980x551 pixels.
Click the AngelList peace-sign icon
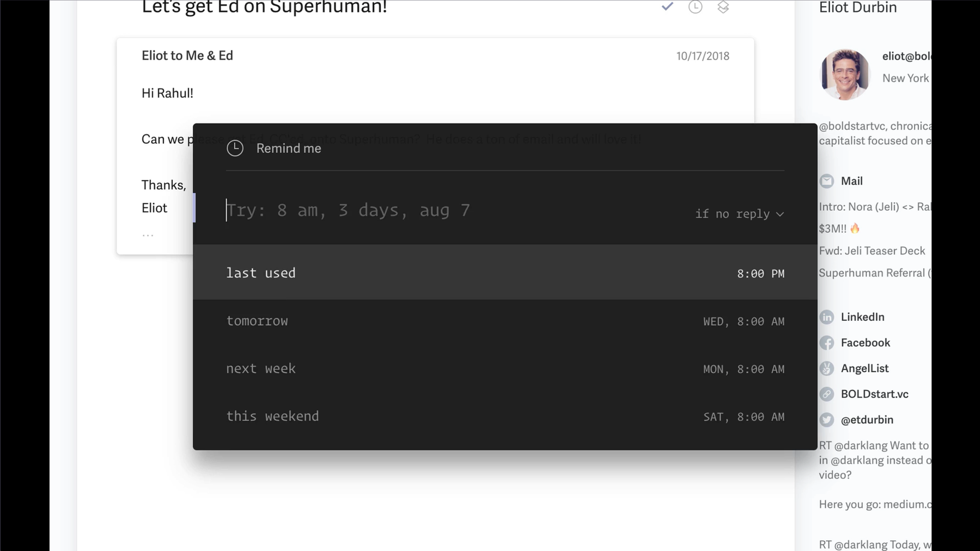827,368
